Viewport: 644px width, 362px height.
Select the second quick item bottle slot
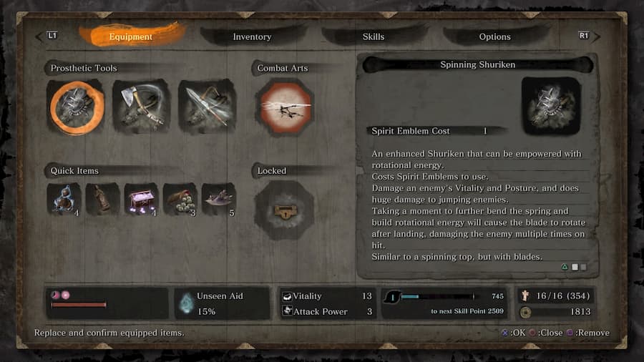click(102, 200)
